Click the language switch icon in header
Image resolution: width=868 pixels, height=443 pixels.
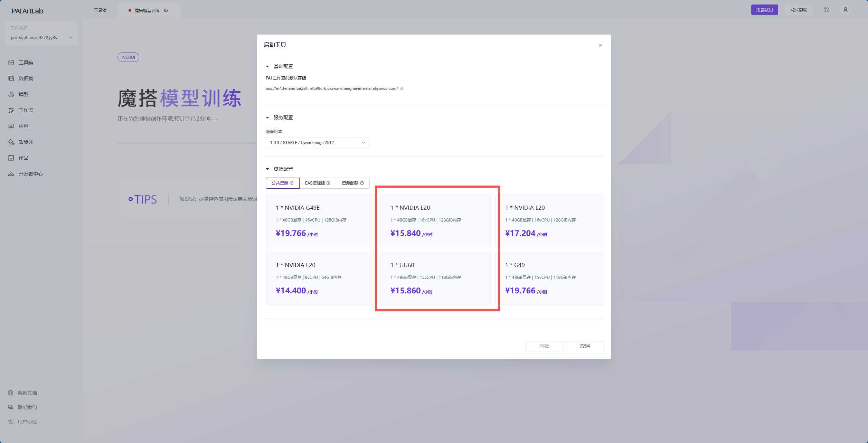826,10
